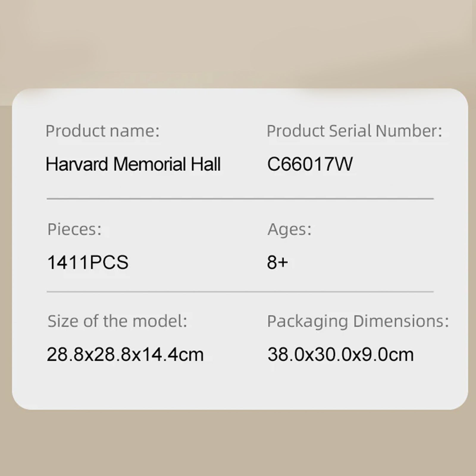Select the 8+ age value
The width and height of the screenshot is (476, 476).
pos(277,262)
